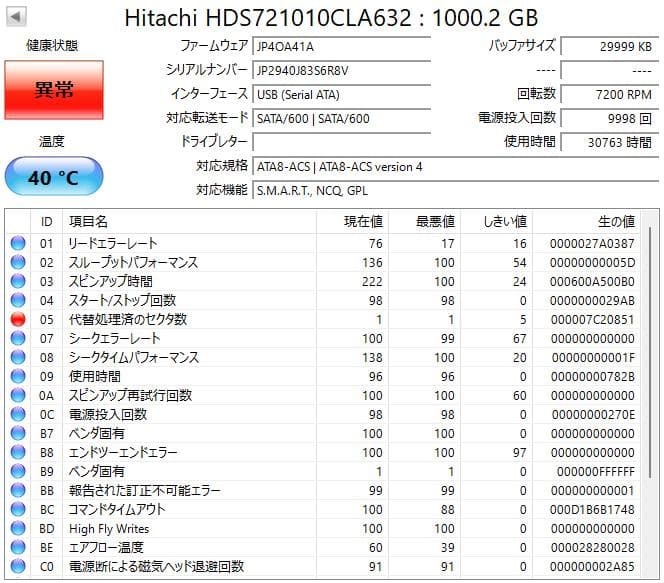The width and height of the screenshot is (664, 583).
Task: Click the 最悪値 column header
Action: click(424, 221)
